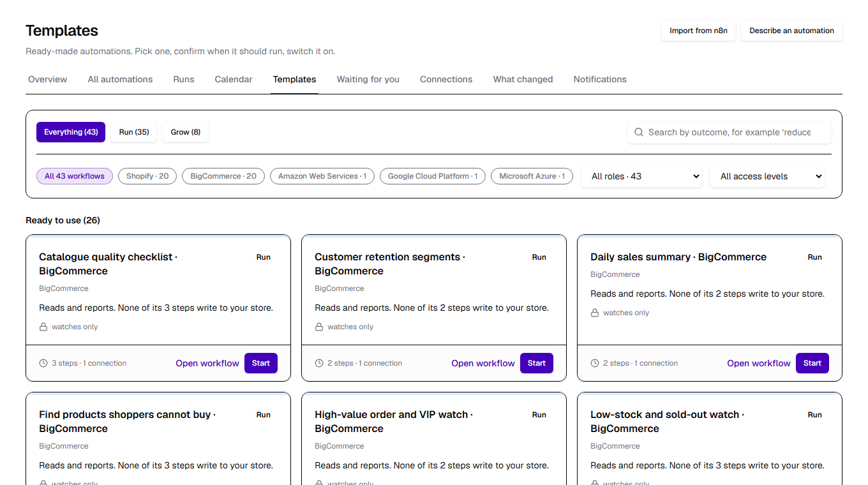Screen dimensions: 868x485
Task: Click the search magnifier icon
Action: [639, 132]
